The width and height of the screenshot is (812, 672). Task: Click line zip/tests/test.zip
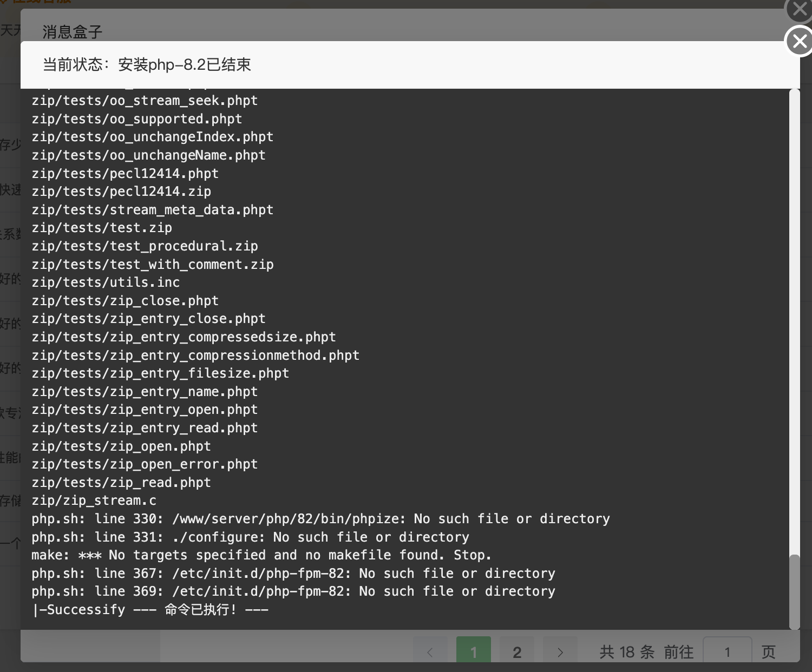pyautogui.click(x=102, y=228)
